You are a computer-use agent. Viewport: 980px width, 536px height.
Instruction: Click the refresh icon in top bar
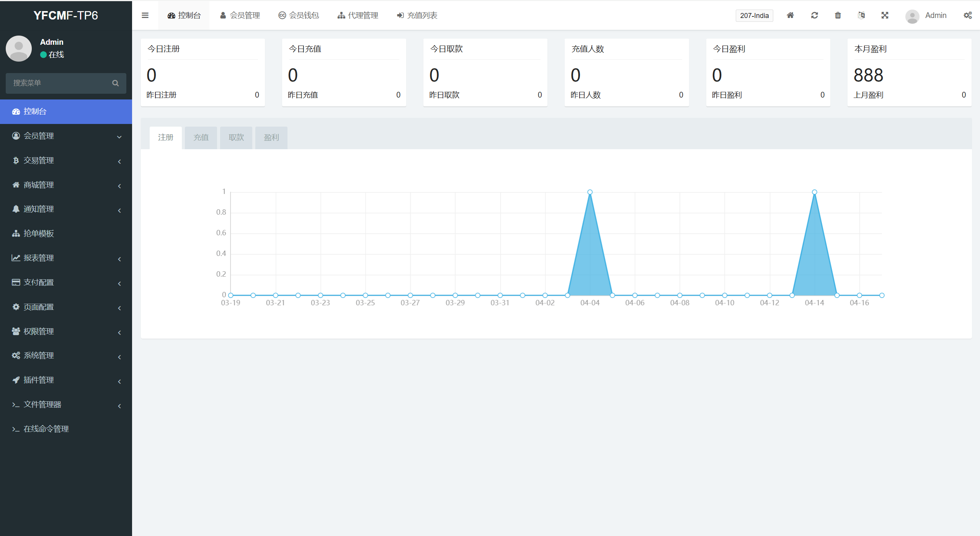814,15
